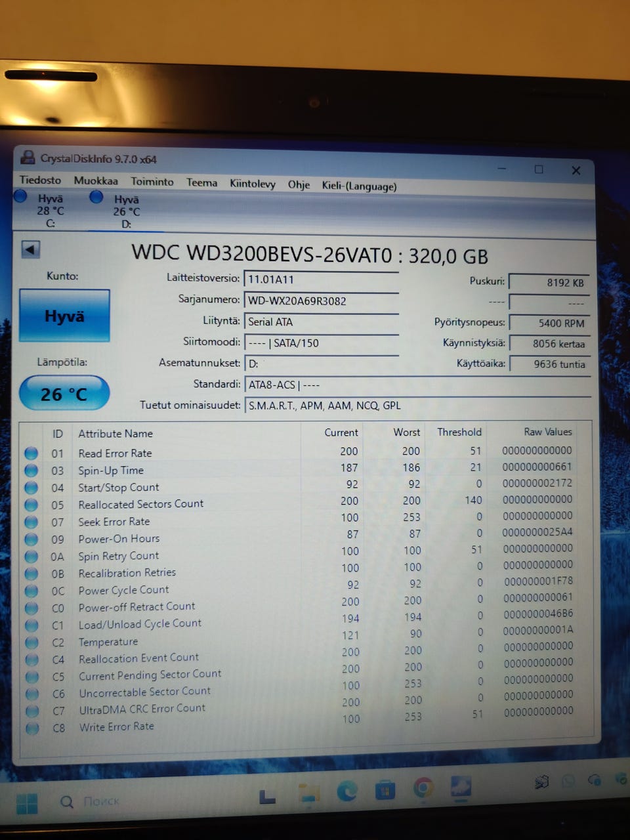Click the Laitteistoversio field 11.01A11
This screenshot has height=840, width=630.
pyautogui.click(x=322, y=280)
